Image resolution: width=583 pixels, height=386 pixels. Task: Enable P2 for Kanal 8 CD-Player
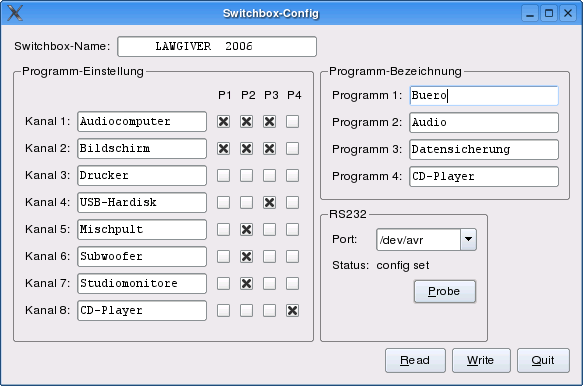point(247,311)
